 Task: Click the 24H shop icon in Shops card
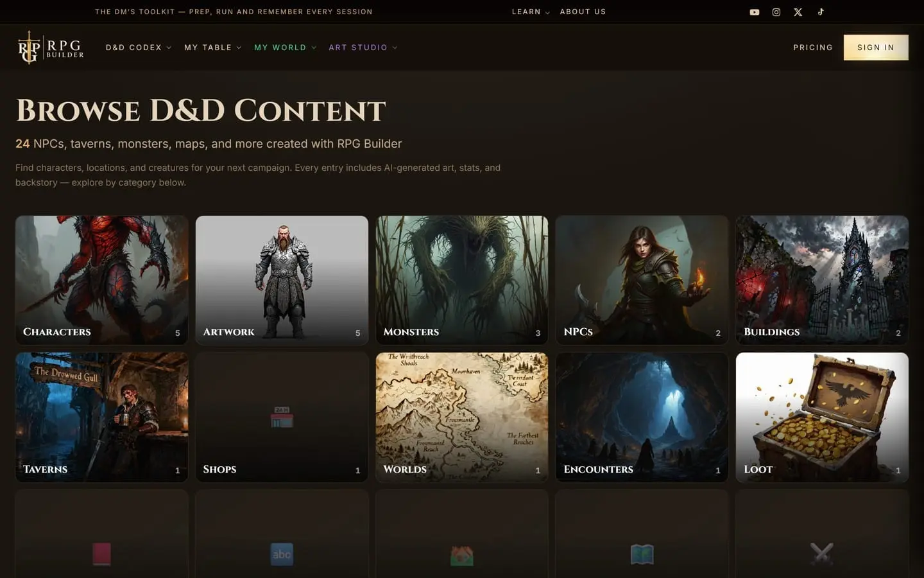tap(282, 417)
